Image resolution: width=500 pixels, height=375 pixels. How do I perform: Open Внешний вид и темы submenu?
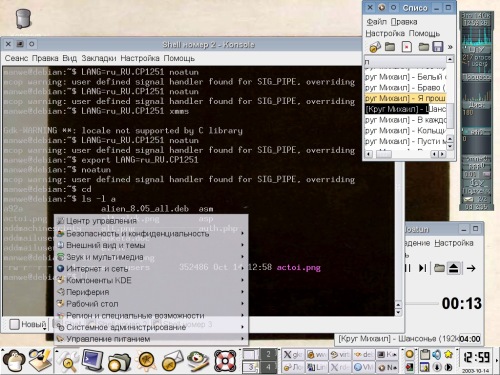point(151,245)
